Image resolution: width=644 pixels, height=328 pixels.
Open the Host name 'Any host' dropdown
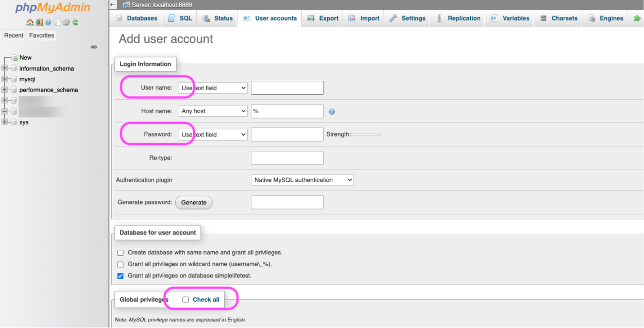pyautogui.click(x=213, y=111)
